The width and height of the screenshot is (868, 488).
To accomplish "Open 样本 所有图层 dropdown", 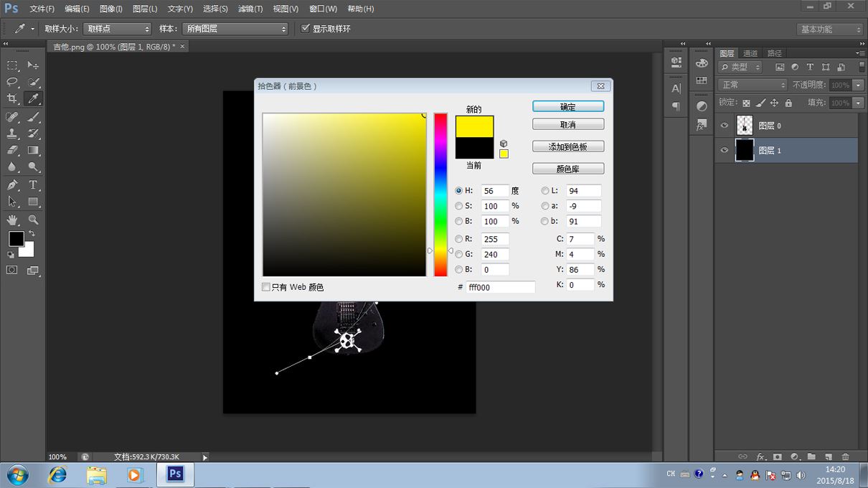I will [235, 29].
